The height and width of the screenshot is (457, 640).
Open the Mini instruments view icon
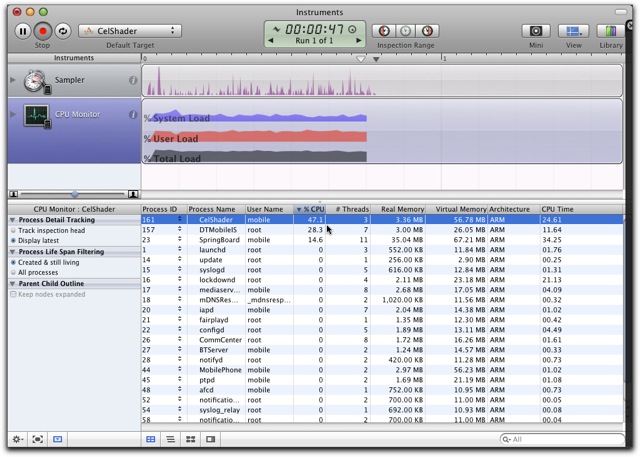536,31
